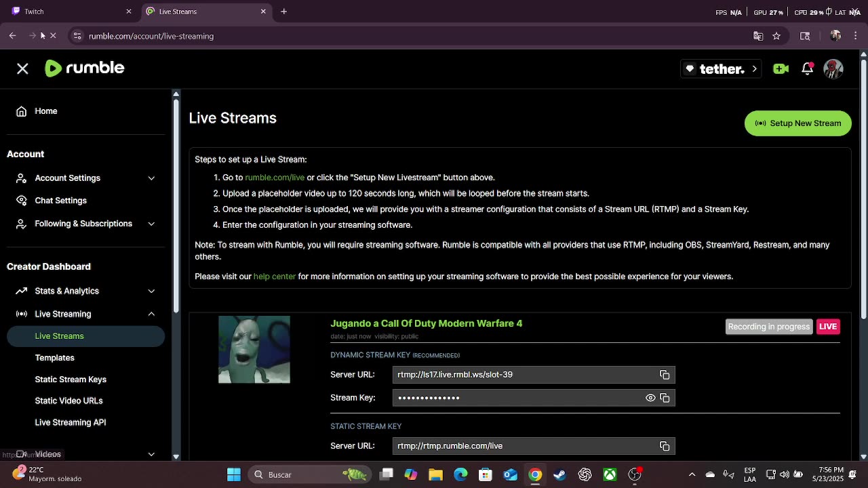Click the sidebar scrollbar down arrow
The width and height of the screenshot is (868, 488).
[176, 456]
